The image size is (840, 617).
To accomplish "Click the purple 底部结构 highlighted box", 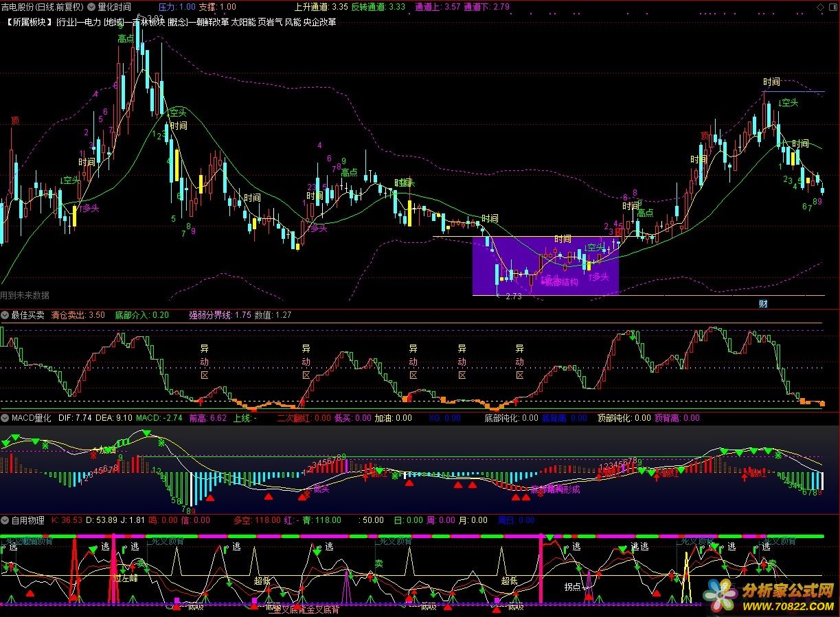I will (x=545, y=266).
